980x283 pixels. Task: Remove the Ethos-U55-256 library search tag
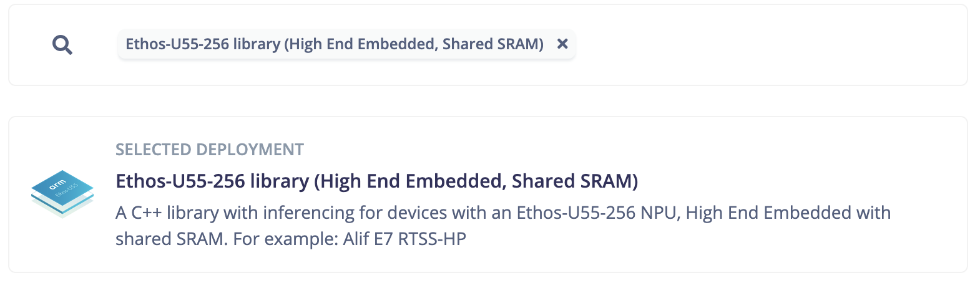[x=562, y=44]
